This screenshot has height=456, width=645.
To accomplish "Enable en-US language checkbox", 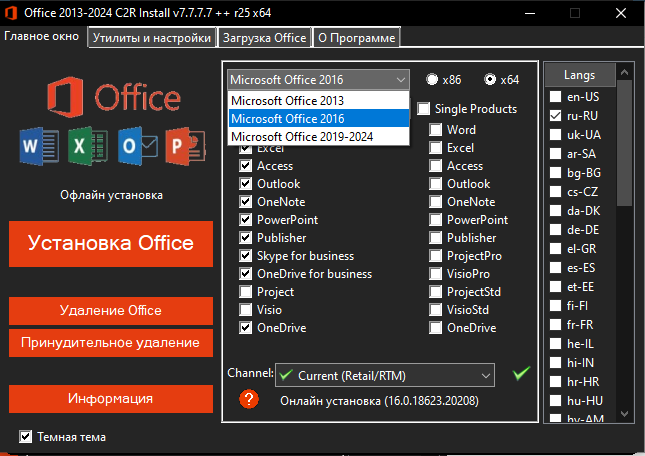I will [x=555, y=97].
